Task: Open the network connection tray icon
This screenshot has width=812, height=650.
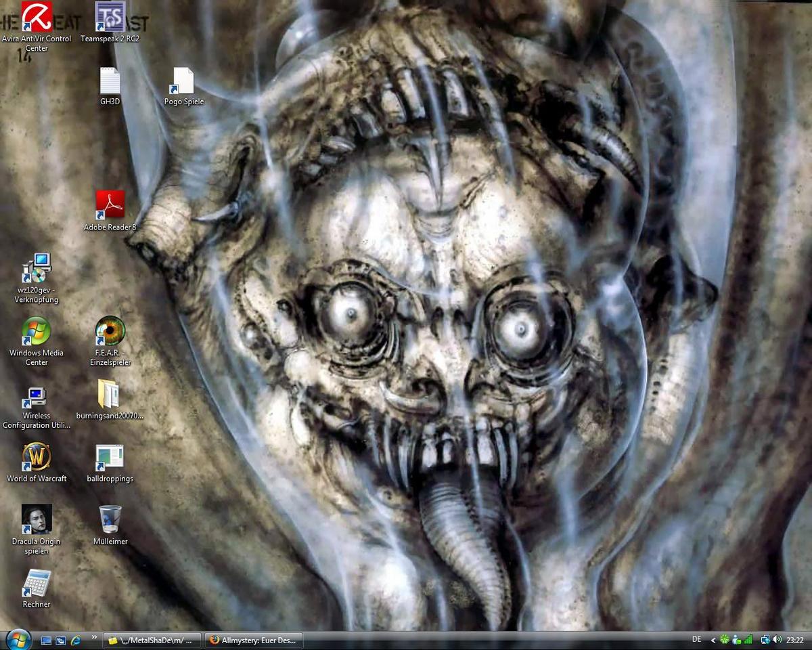Action: coord(765,640)
